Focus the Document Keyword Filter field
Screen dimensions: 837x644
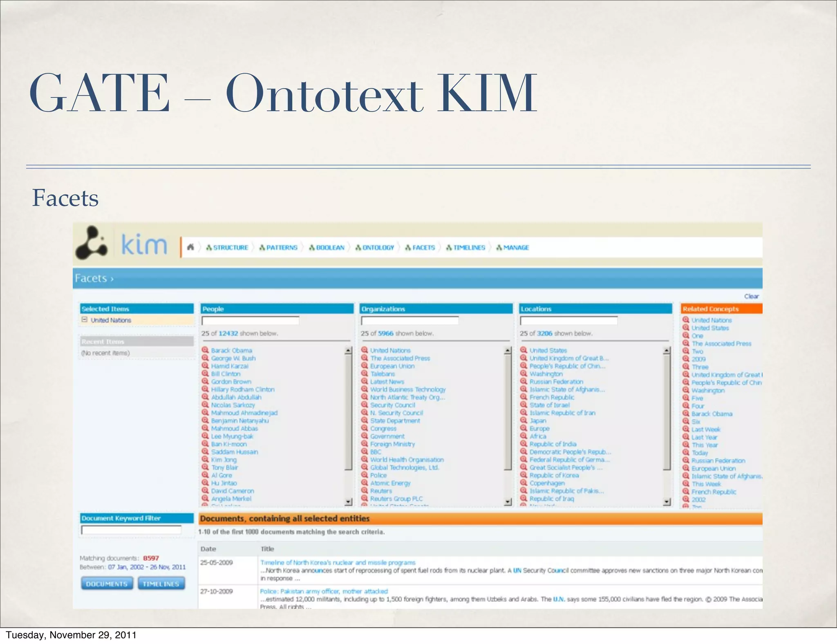point(132,530)
